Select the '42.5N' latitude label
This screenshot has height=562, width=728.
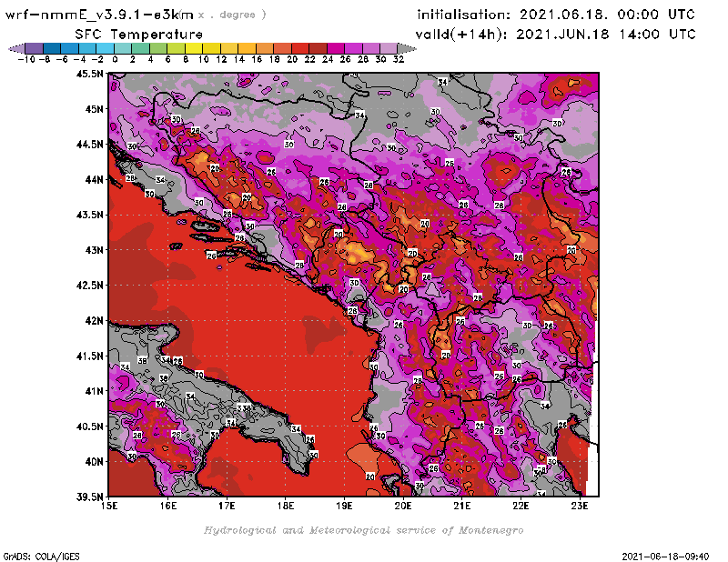[89, 286]
